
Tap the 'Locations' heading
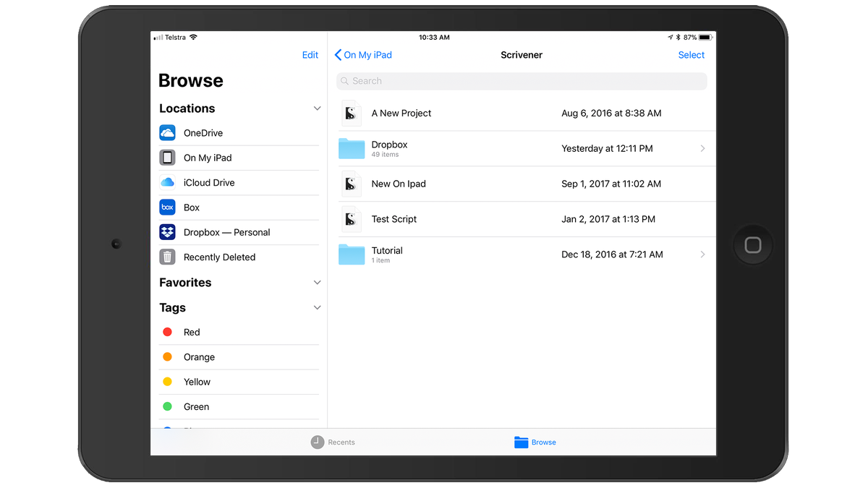click(187, 108)
